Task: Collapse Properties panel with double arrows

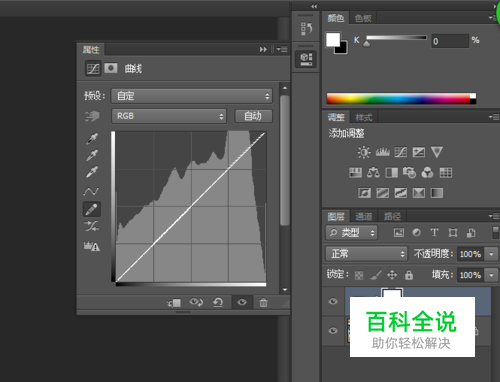Action: [x=263, y=49]
